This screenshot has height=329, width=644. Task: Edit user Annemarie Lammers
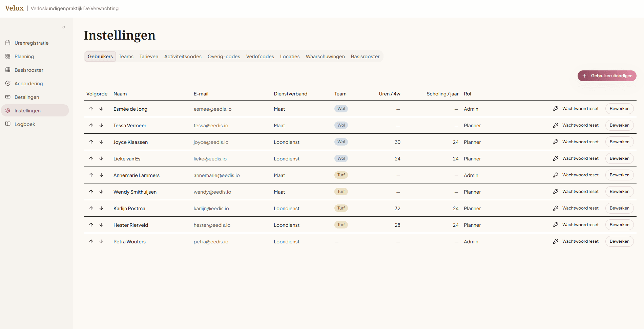pyautogui.click(x=619, y=175)
